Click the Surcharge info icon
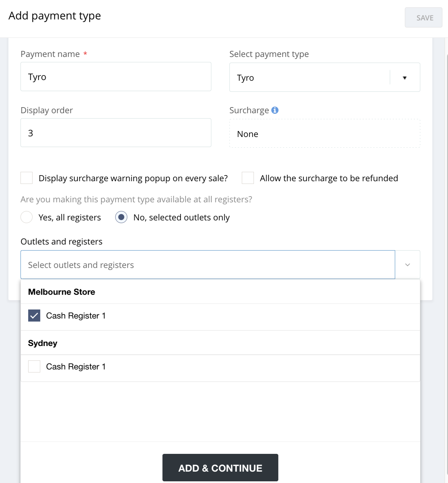Image resolution: width=448 pixels, height=483 pixels. click(275, 110)
